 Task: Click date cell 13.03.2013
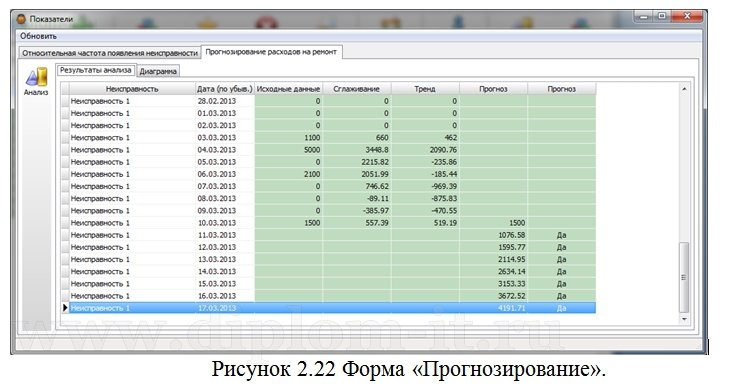pos(217,259)
